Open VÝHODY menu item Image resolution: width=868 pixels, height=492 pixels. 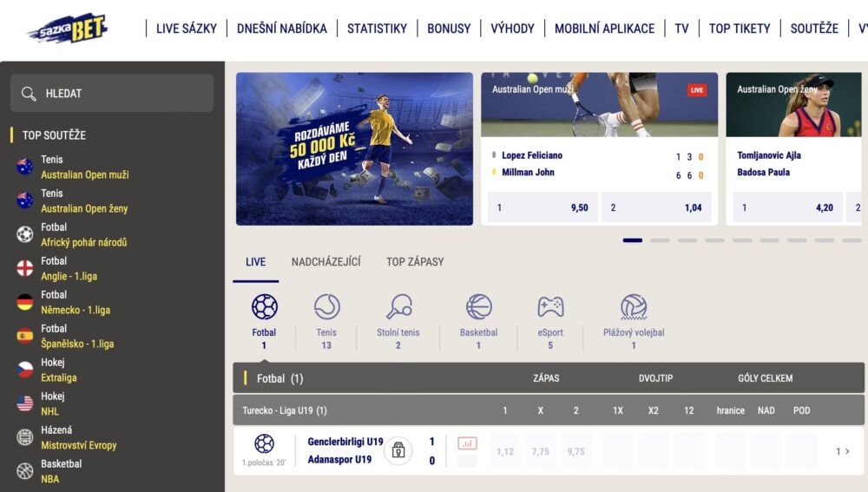(513, 29)
